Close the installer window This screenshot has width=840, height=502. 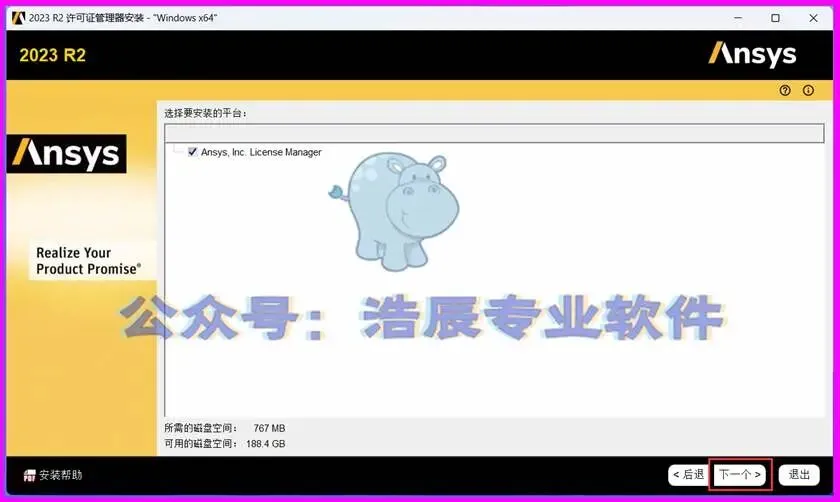click(x=813, y=18)
